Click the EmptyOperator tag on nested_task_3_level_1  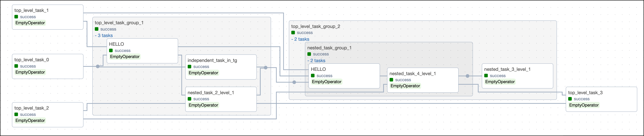click(x=500, y=82)
